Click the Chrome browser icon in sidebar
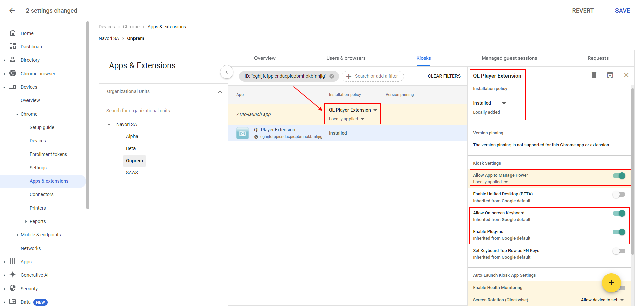The height and width of the screenshot is (306, 644). pos(13,73)
